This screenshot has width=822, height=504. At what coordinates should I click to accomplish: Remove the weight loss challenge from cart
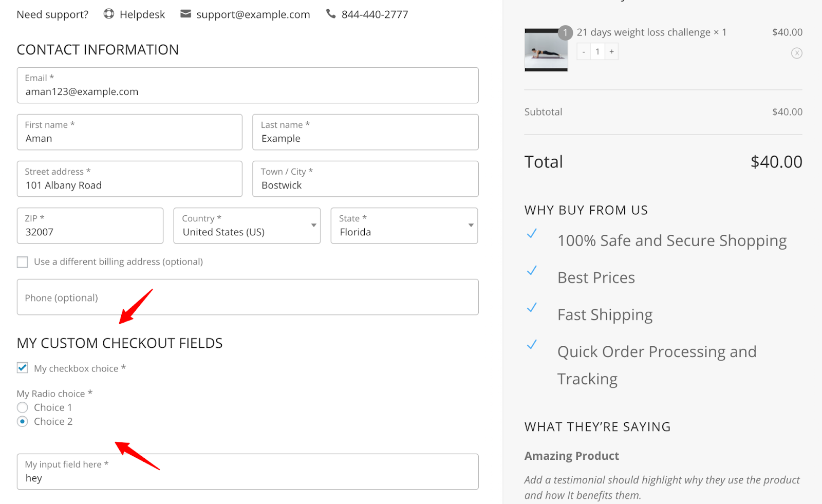(x=796, y=53)
